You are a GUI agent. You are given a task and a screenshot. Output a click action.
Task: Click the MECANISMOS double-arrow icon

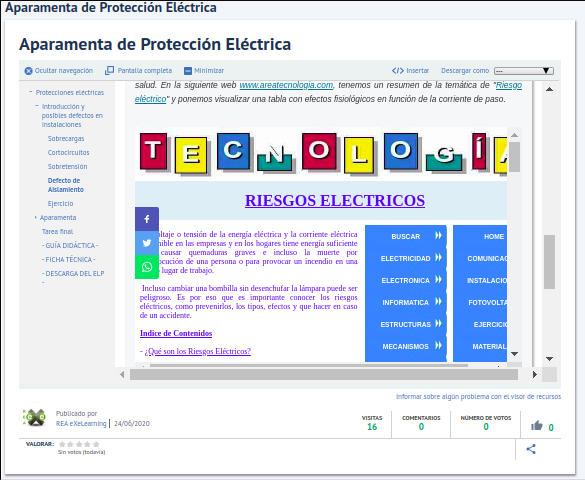tap(438, 345)
